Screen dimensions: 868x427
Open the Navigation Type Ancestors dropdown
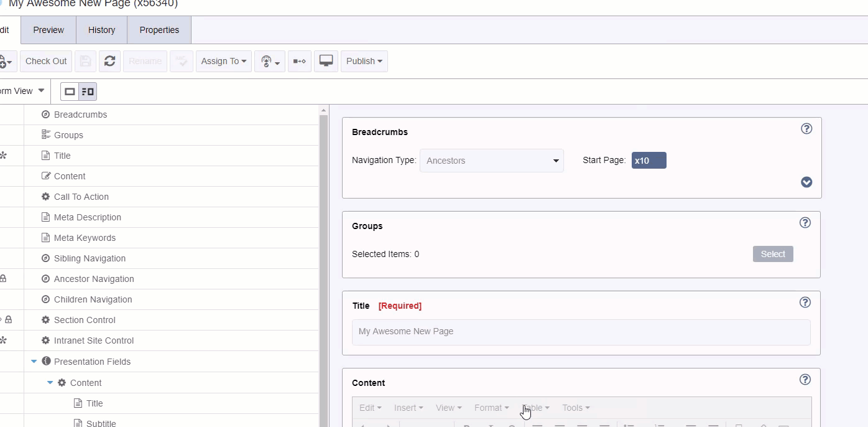(492, 161)
